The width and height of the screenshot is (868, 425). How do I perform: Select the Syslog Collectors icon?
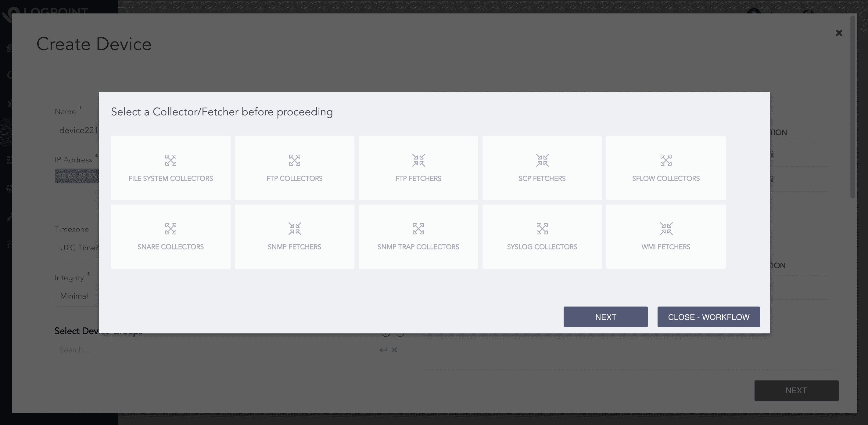[542, 229]
